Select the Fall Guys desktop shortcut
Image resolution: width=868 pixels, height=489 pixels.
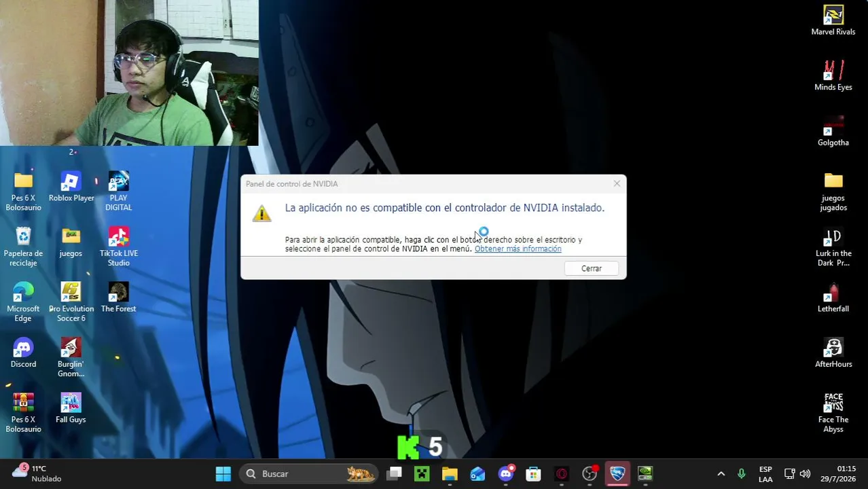tap(71, 408)
